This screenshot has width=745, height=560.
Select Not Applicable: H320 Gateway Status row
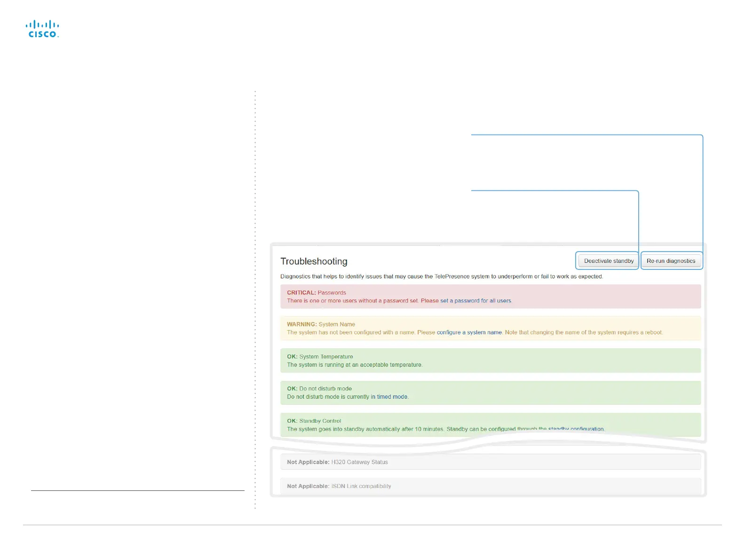click(x=491, y=462)
